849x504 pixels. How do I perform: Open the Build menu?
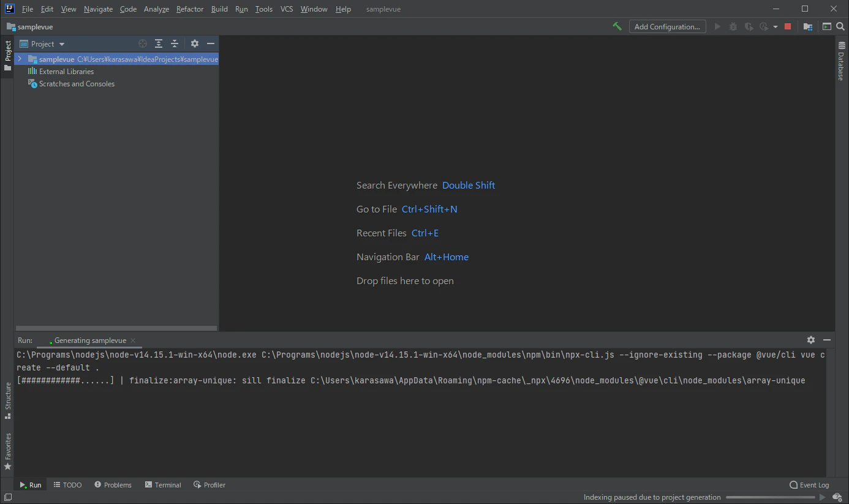219,9
